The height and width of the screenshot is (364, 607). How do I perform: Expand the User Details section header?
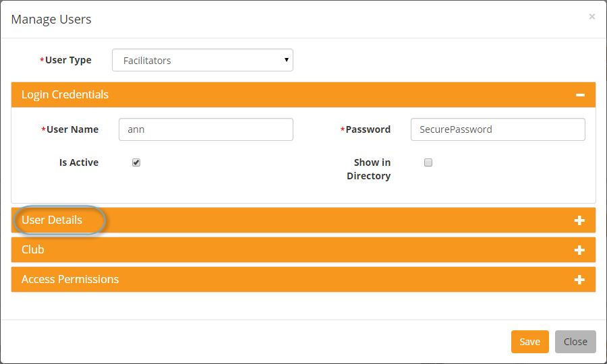tap(303, 220)
